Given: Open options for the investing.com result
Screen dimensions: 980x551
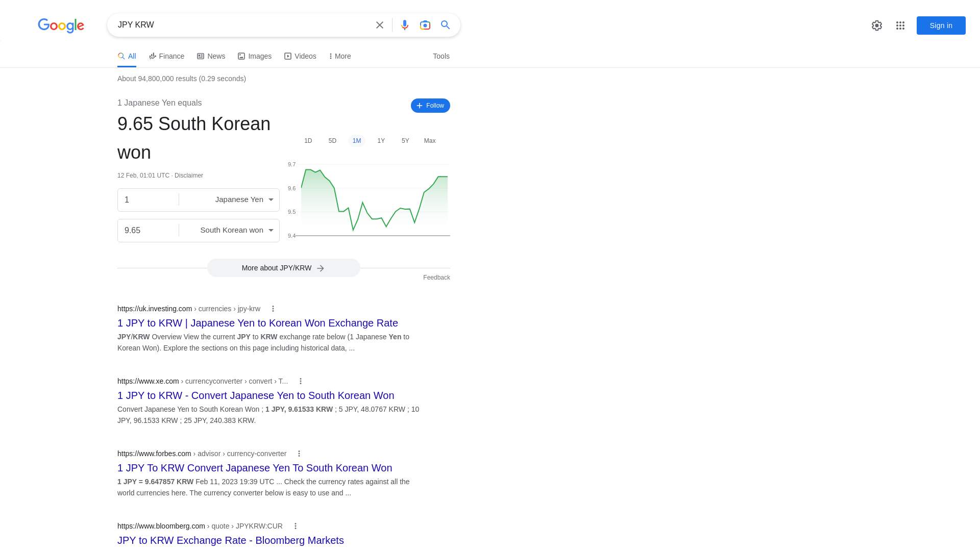Looking at the screenshot, I should (273, 309).
